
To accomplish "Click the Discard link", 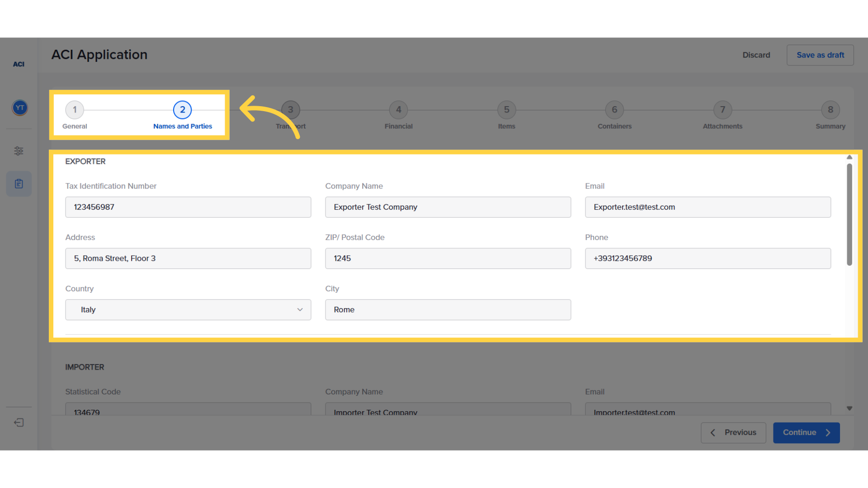I will tap(756, 55).
